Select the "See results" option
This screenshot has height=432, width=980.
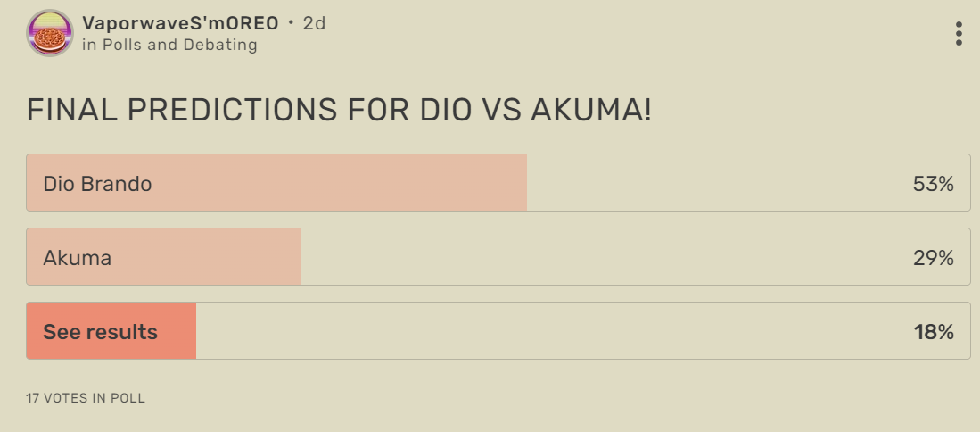pos(101,332)
